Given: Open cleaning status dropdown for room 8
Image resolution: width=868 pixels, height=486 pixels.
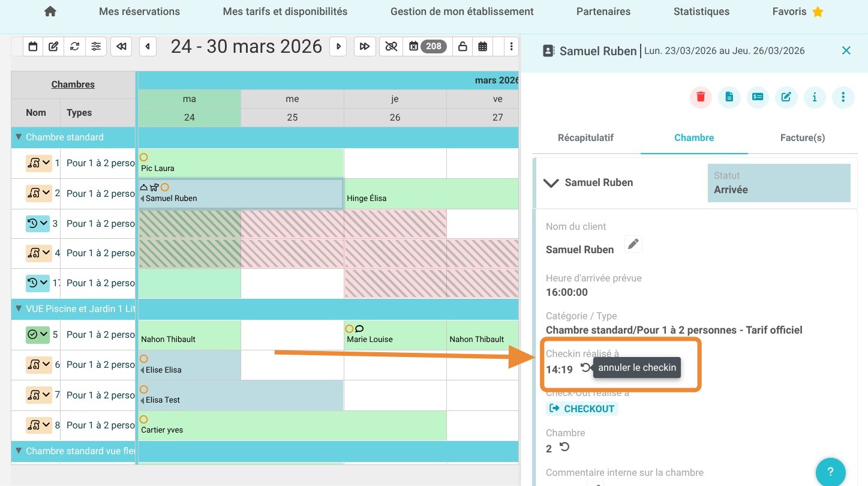Looking at the screenshot, I should pyautogui.click(x=38, y=425).
